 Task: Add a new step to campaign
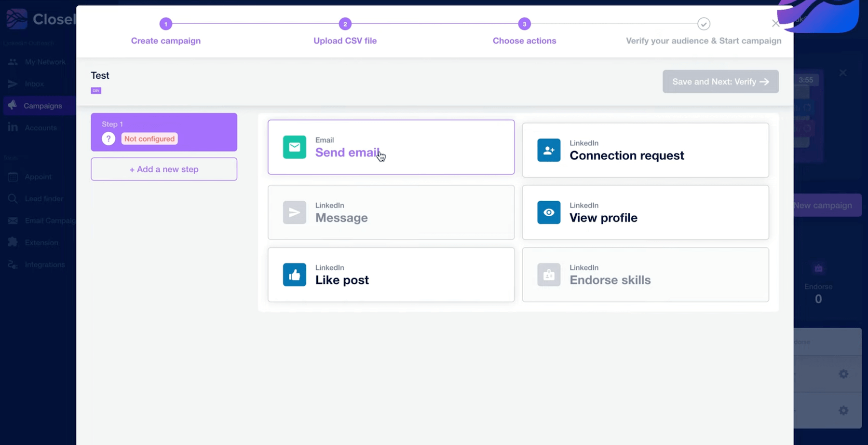164,169
